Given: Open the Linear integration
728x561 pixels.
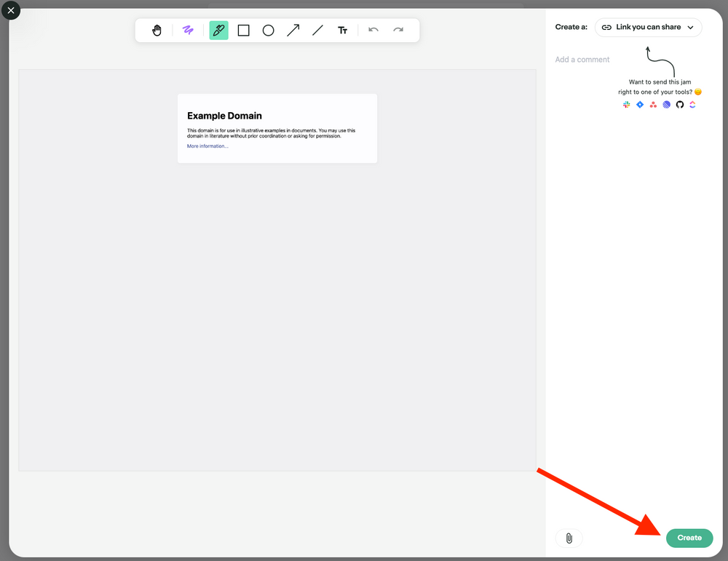Looking at the screenshot, I should click(x=666, y=105).
